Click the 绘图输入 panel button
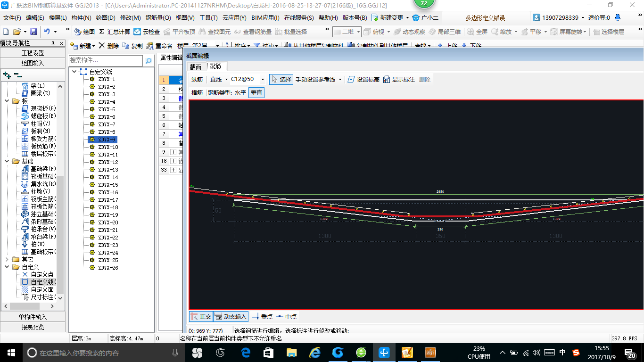This screenshot has width=644, height=362. tap(33, 63)
